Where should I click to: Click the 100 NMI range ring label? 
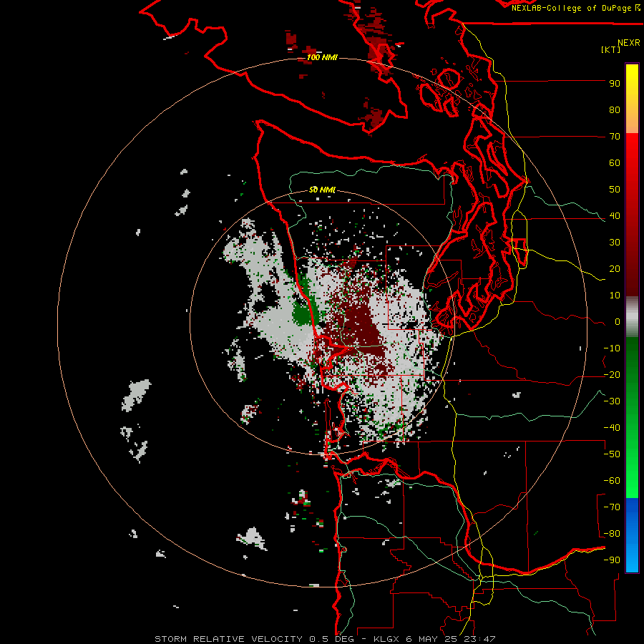coord(322,57)
